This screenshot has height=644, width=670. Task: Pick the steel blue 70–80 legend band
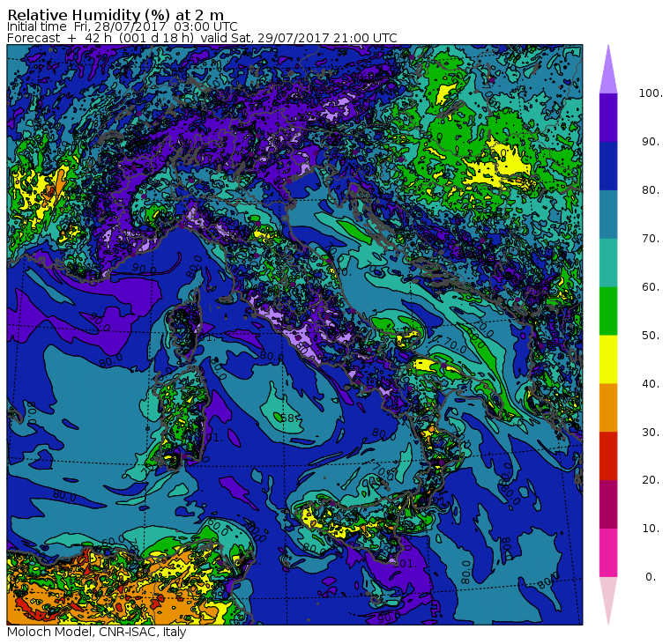(x=608, y=214)
